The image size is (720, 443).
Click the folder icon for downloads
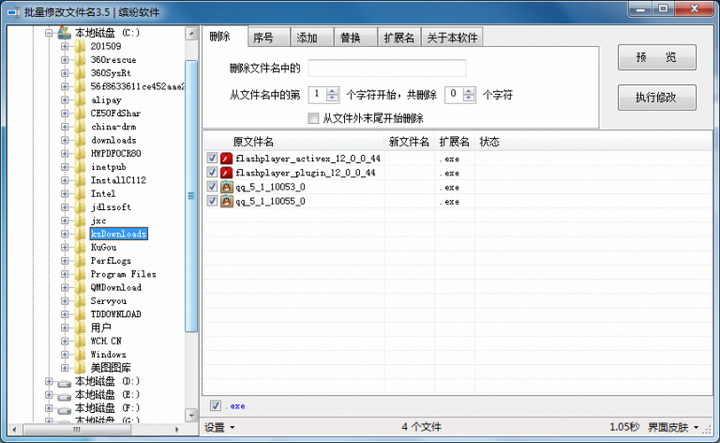80,140
